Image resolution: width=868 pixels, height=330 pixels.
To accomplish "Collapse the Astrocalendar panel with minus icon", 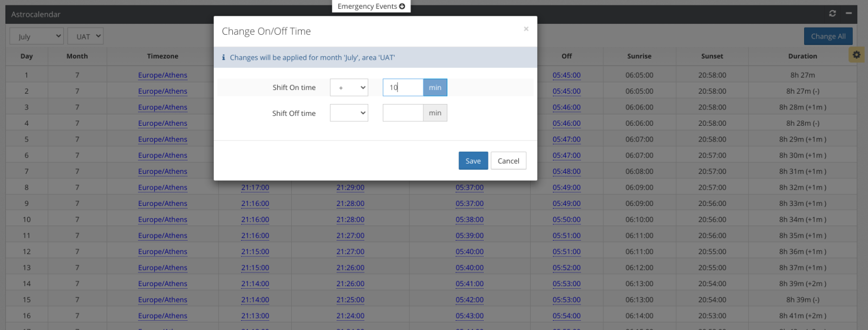I will click(x=849, y=14).
